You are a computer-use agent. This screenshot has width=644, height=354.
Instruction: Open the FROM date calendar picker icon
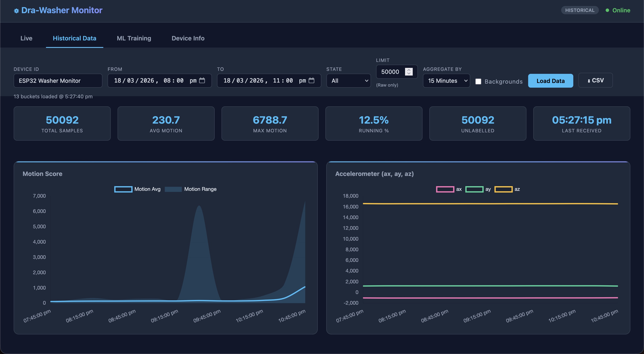pos(202,80)
